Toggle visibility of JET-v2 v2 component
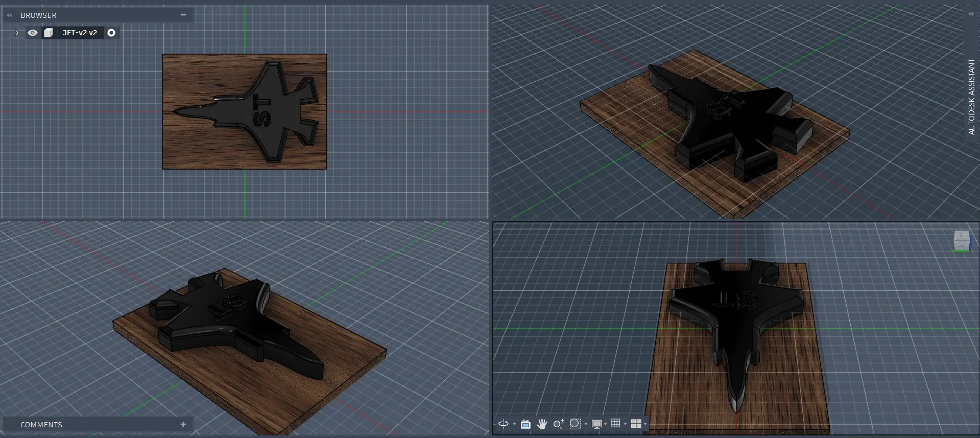980x438 pixels. 33,33
